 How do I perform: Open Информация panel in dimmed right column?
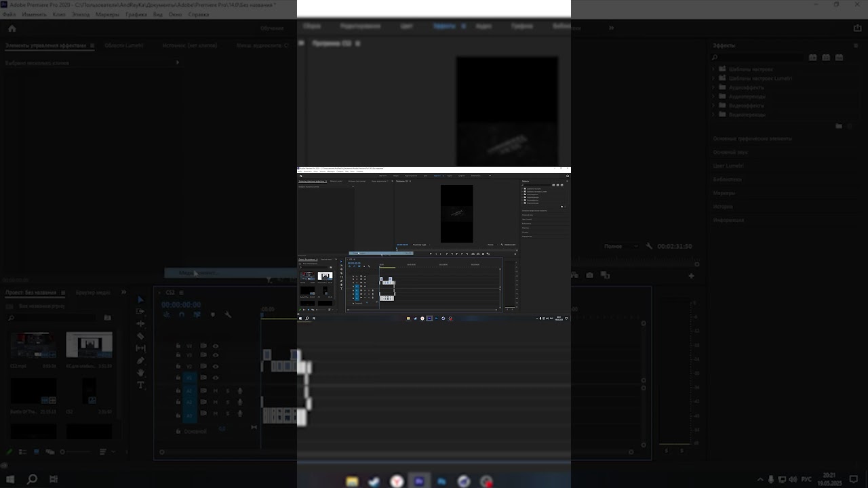coord(728,220)
